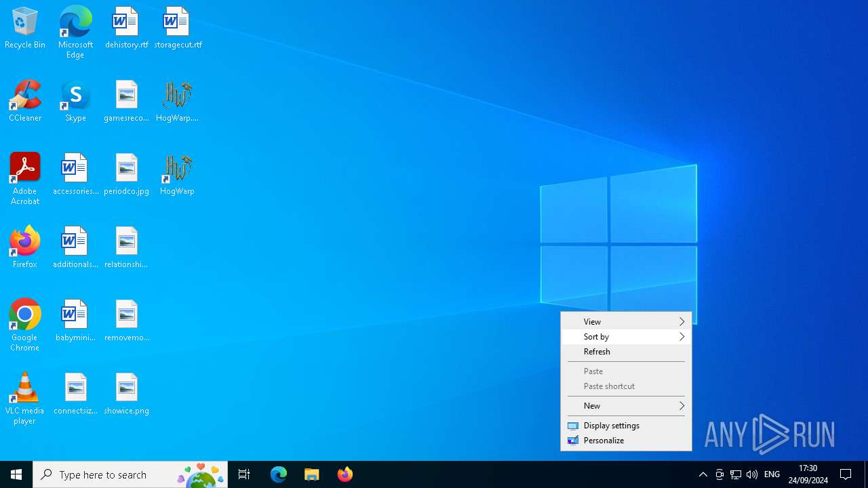Select the connectsiz... image file icon
Image resolution: width=868 pixels, height=488 pixels.
pos(75,394)
